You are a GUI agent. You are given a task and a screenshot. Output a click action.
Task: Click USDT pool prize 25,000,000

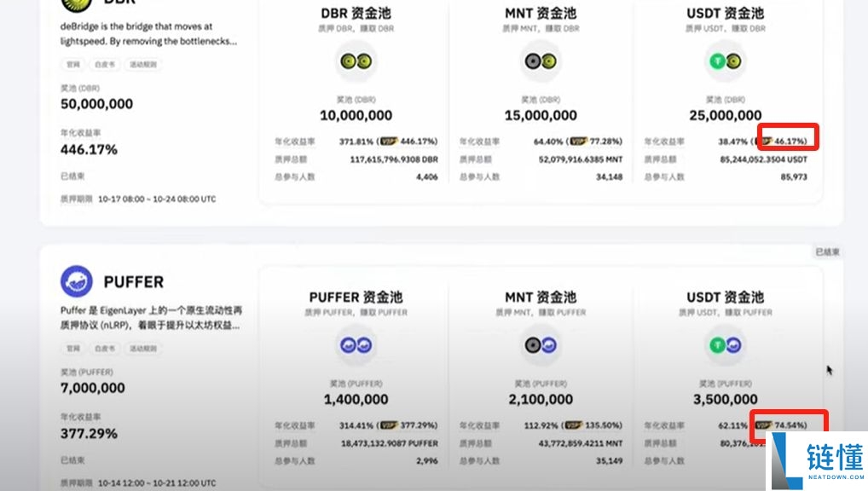725,115
